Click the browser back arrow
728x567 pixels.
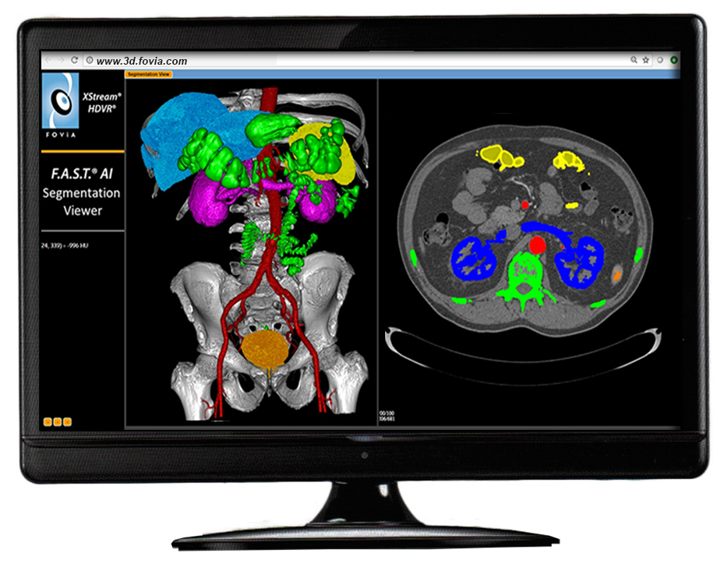click(x=48, y=60)
